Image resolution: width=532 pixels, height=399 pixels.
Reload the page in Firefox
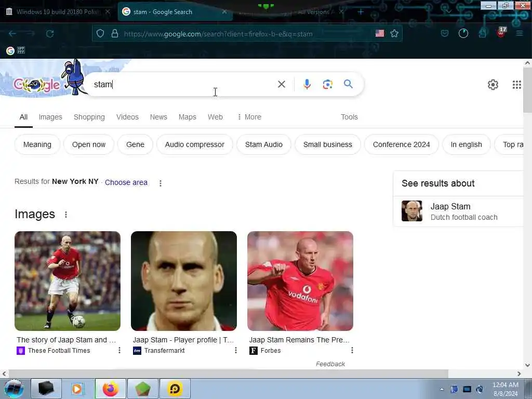50,34
